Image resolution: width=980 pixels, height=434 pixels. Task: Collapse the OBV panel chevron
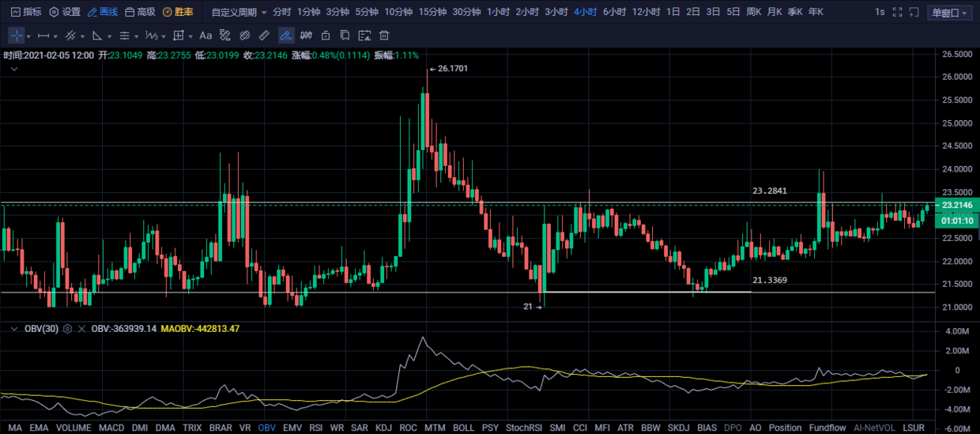click(x=13, y=328)
